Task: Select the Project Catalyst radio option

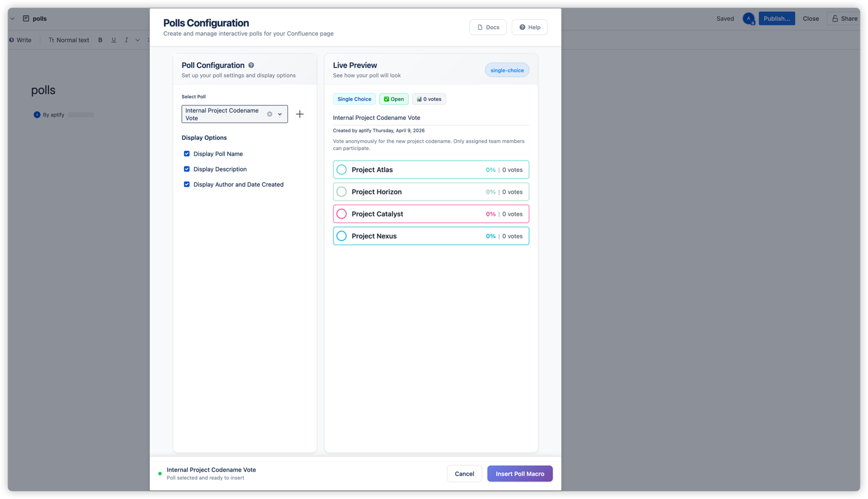Action: 342,214
